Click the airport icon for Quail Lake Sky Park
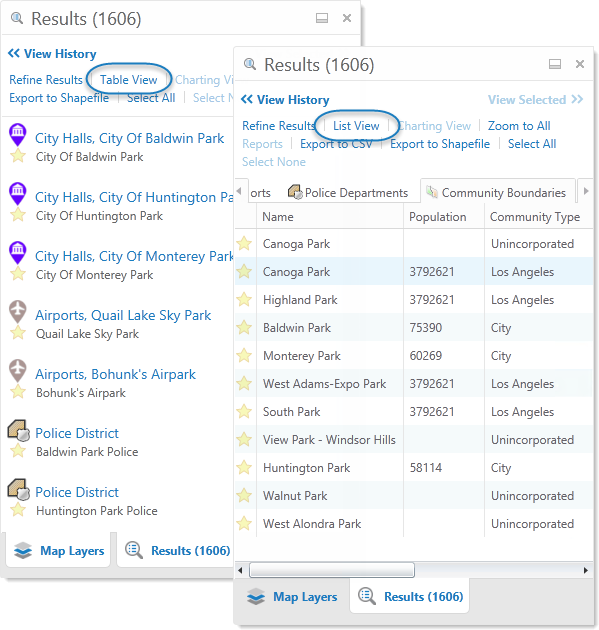This screenshot has height=630, width=599. 18,311
